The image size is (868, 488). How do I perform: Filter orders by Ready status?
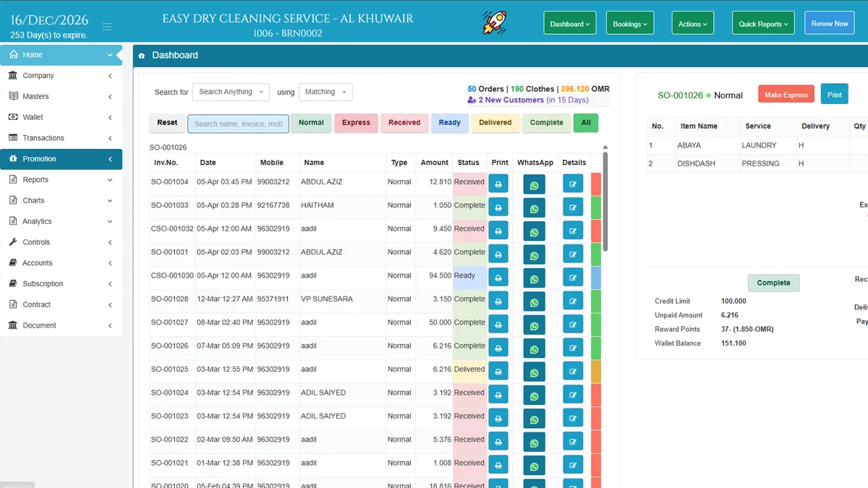(449, 123)
